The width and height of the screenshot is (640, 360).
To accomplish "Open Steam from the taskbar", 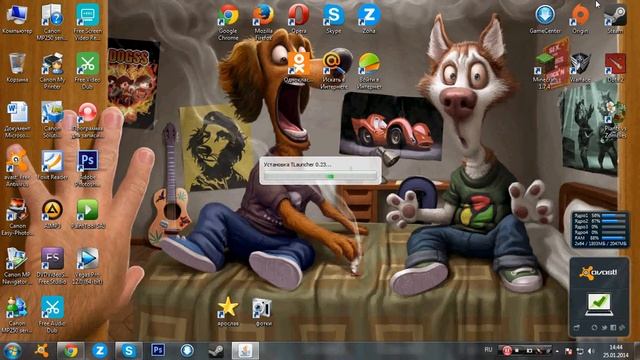I will click(216, 351).
